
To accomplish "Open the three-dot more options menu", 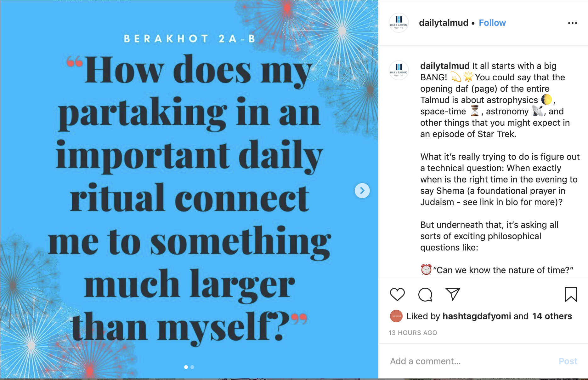I will click(x=572, y=23).
